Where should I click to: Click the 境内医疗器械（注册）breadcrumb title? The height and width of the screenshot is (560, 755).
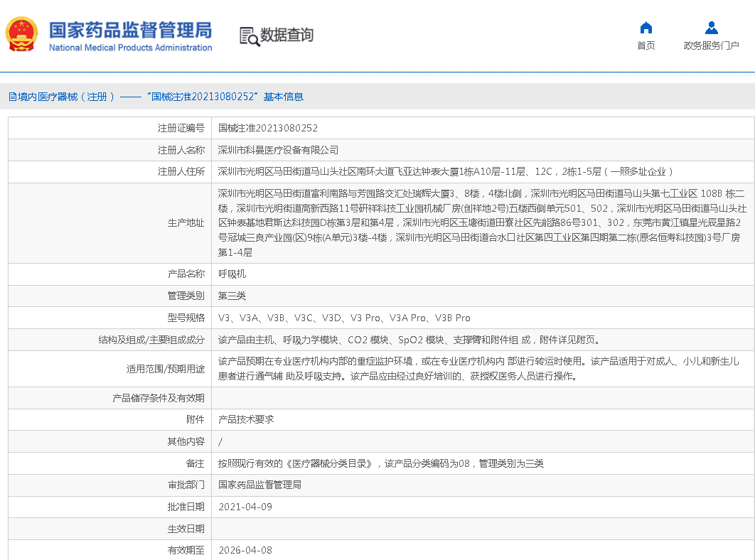66,97
